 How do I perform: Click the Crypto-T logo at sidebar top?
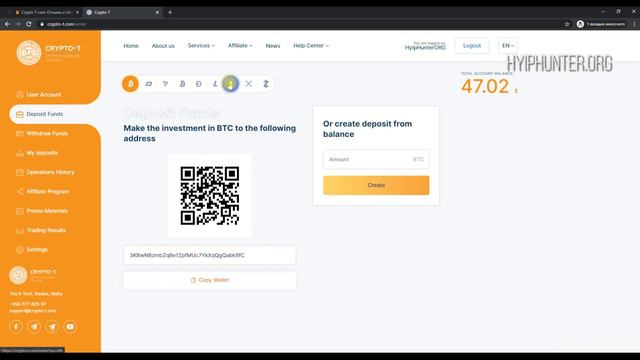(48, 53)
